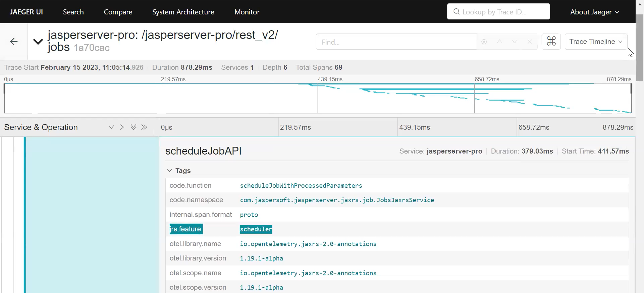This screenshot has height=293, width=644.
Task: Click the JAEGER UI logo link
Action: pos(26,12)
